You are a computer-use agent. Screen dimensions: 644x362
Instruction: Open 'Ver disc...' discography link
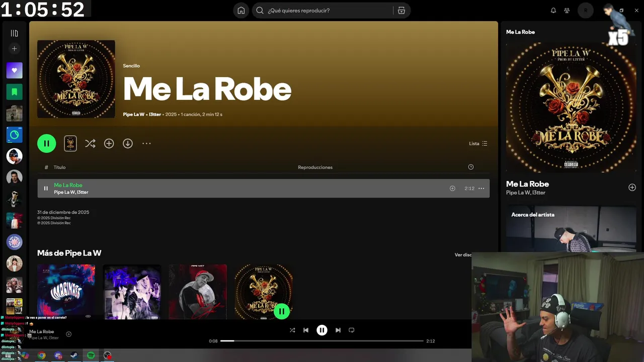point(463,255)
